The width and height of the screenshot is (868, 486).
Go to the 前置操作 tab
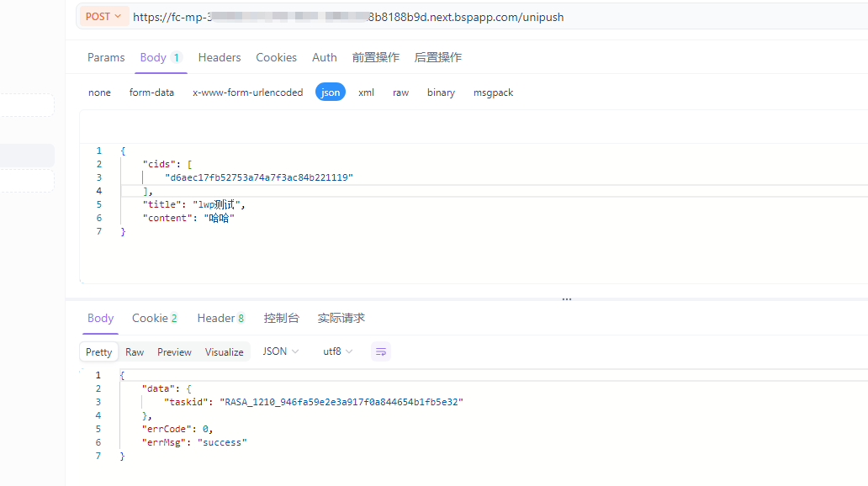click(x=375, y=57)
